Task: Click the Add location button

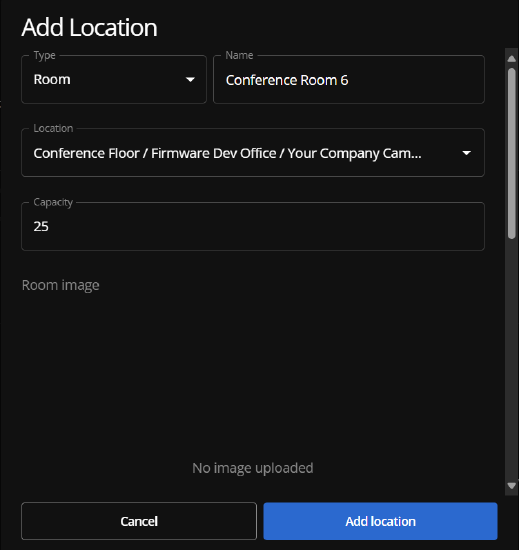Action: click(x=380, y=521)
